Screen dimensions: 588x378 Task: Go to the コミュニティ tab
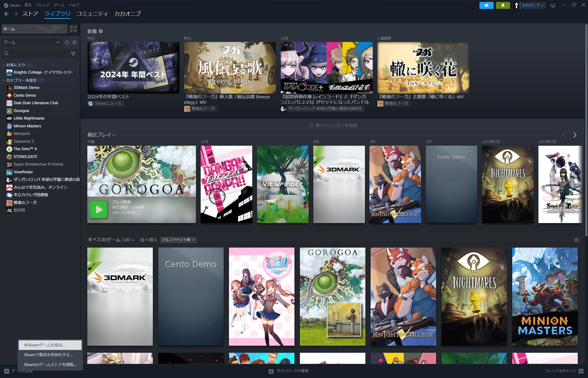92,14
